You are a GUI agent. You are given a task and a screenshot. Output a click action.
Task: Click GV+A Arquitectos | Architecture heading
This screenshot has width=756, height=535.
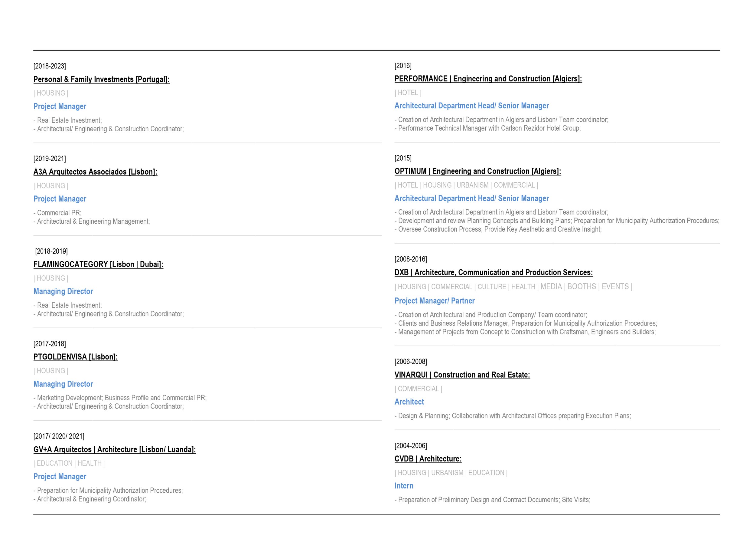[x=115, y=450]
